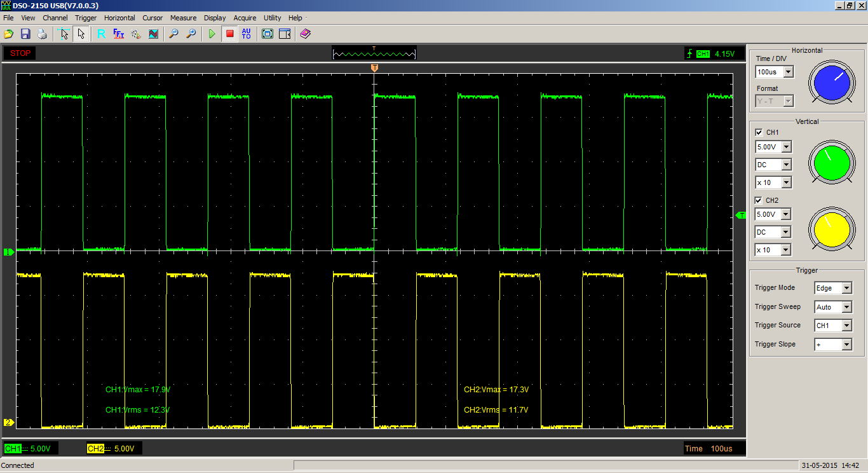Select the cross cursor measurement tool
Image resolution: width=868 pixels, height=473 pixels.
tap(64, 34)
